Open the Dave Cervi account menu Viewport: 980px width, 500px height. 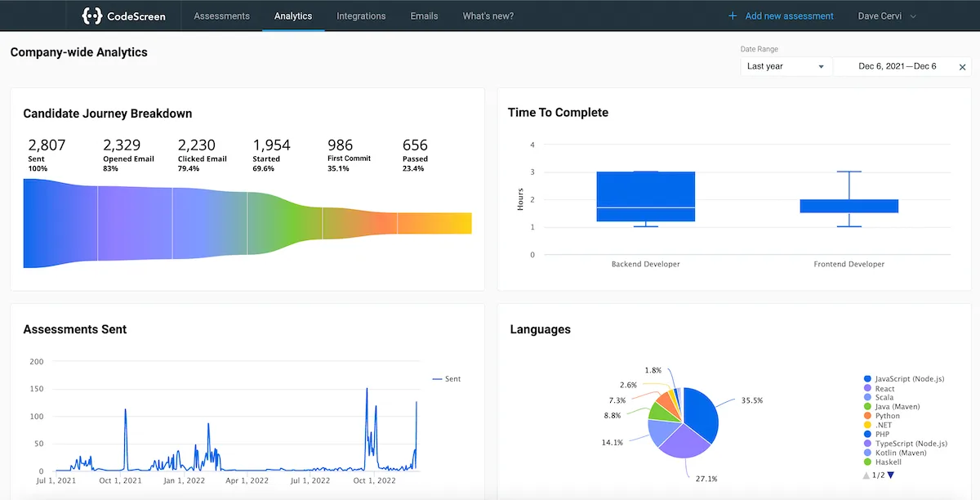(887, 16)
